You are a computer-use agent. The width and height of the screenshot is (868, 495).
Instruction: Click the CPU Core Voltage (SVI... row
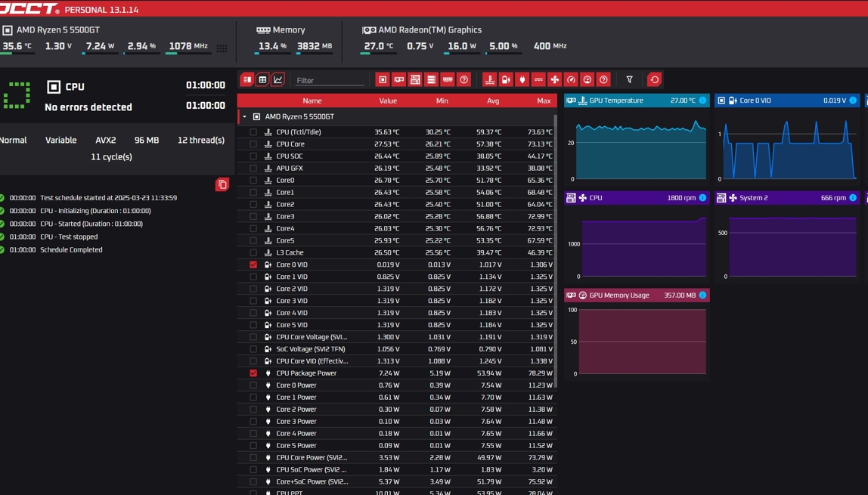397,337
